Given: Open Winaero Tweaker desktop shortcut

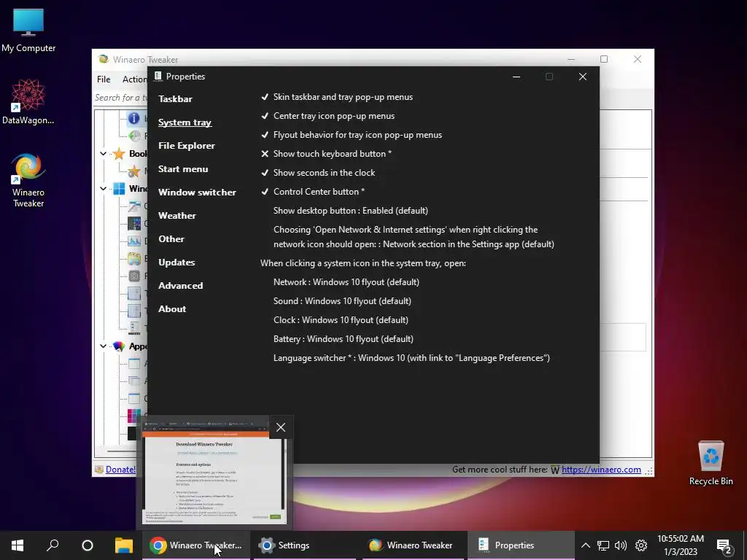Looking at the screenshot, I should point(28,180).
